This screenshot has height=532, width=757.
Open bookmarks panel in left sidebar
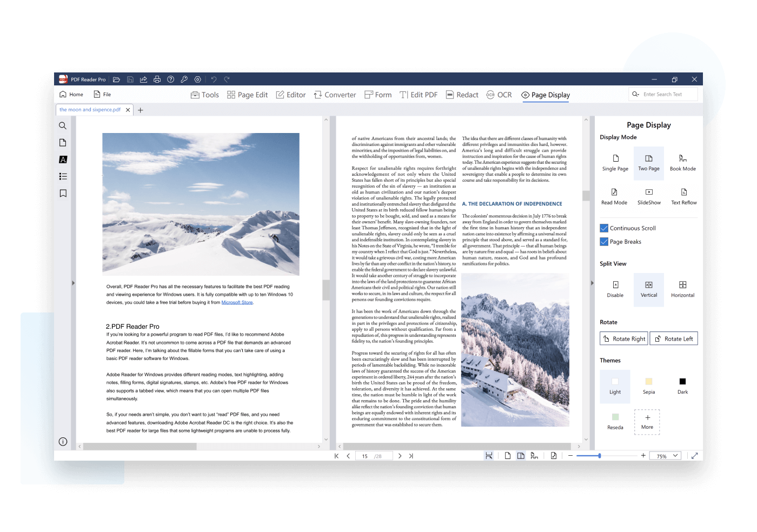pos(63,194)
